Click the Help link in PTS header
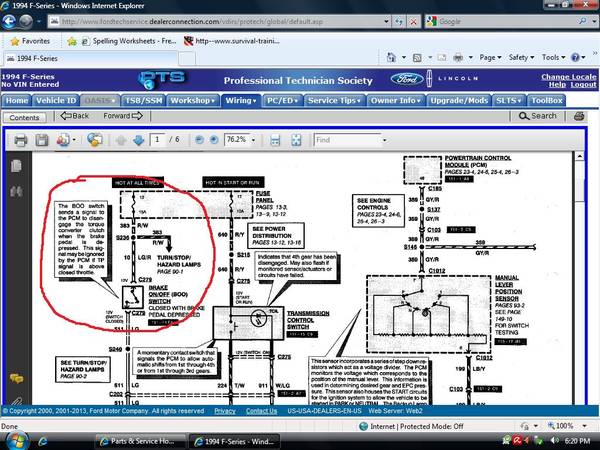The image size is (600, 450). point(557,85)
